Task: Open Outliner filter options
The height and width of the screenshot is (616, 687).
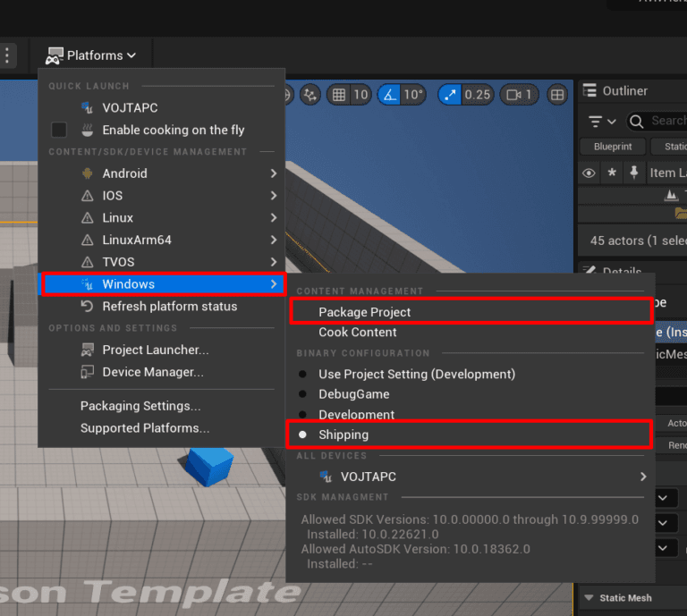Action: [x=602, y=122]
